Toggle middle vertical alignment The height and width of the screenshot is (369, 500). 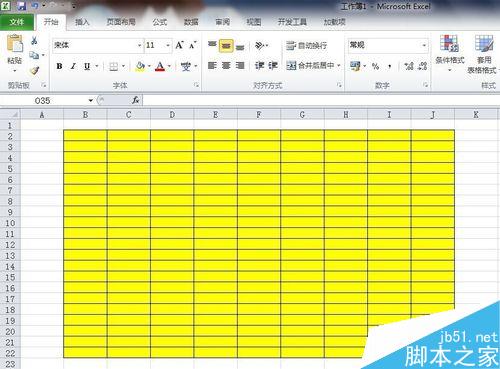226,46
